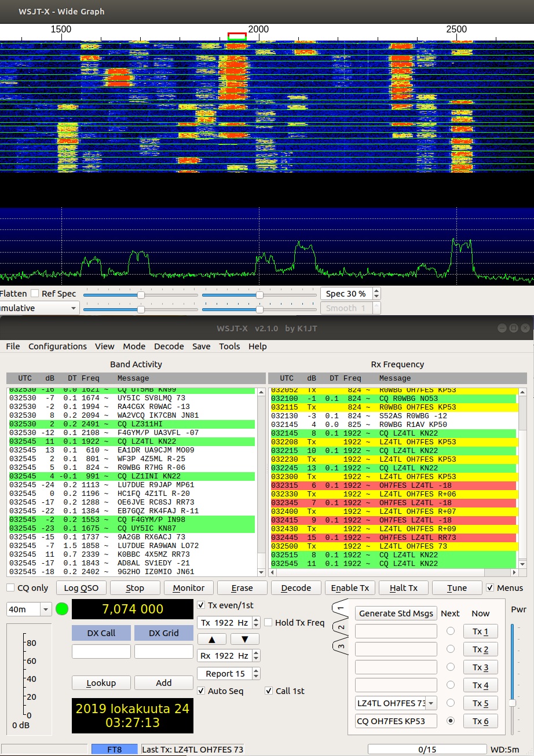
Task: Click the Pwr power slider handle
Action: 512,703
